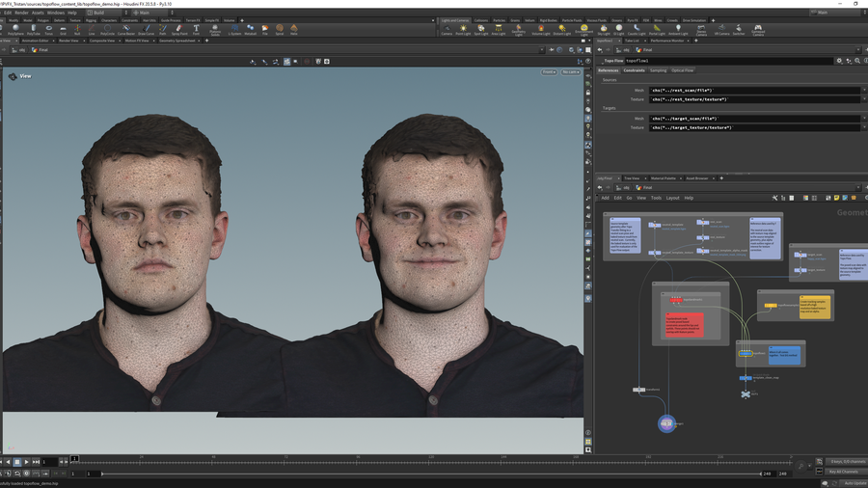This screenshot has width=868, height=488.
Task: Open the Topo Flow parameter gear menu
Action: (840, 61)
